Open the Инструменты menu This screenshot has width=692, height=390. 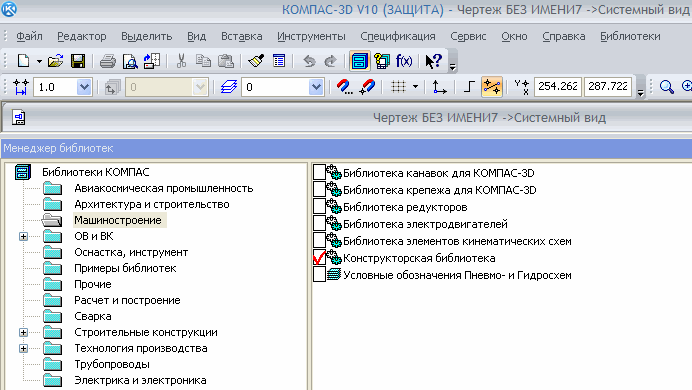click(x=311, y=36)
